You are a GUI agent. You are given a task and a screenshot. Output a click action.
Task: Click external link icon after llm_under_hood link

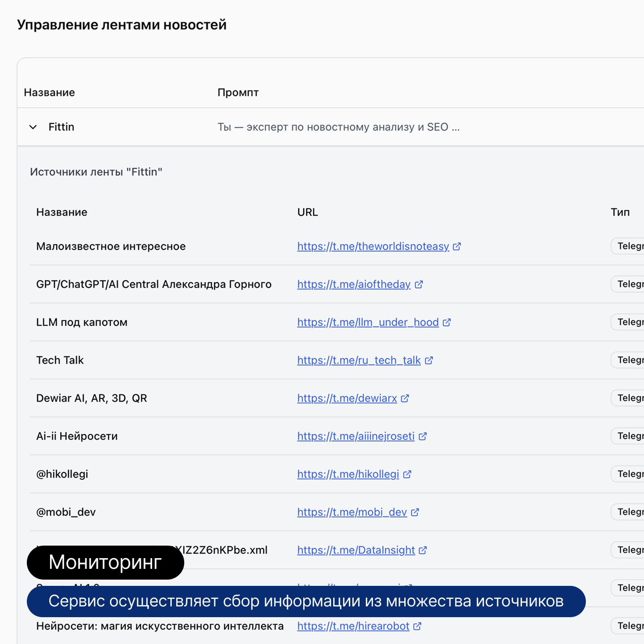tap(447, 322)
